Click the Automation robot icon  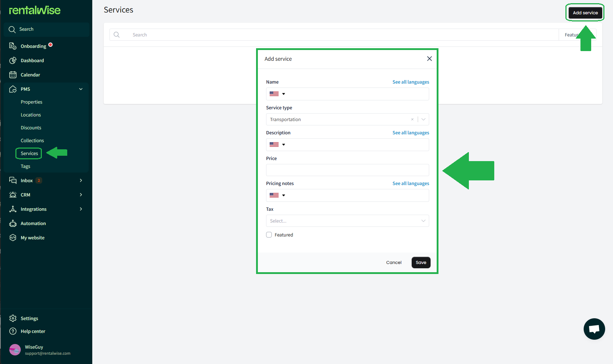[x=13, y=223]
